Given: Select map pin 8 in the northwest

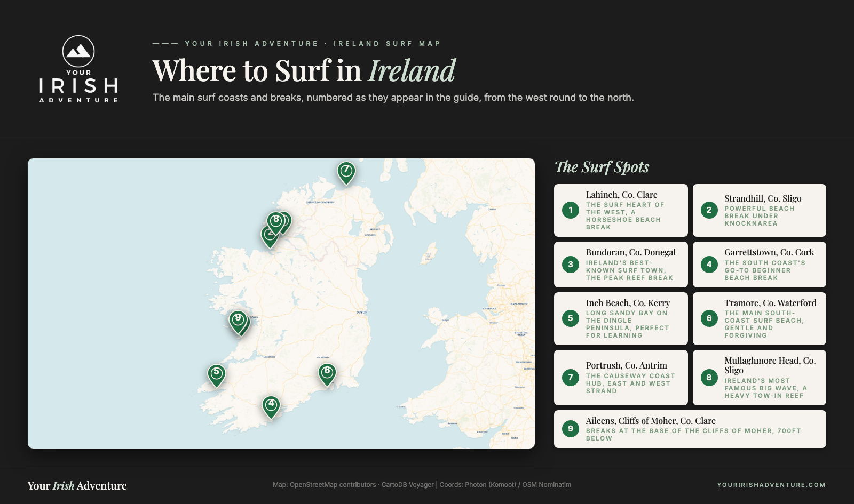Looking at the screenshot, I should coord(276,222).
